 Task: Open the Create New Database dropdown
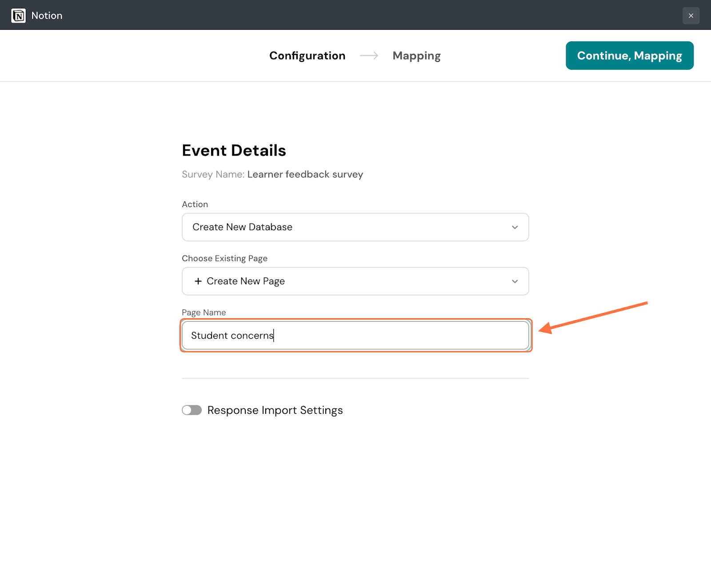(x=355, y=227)
